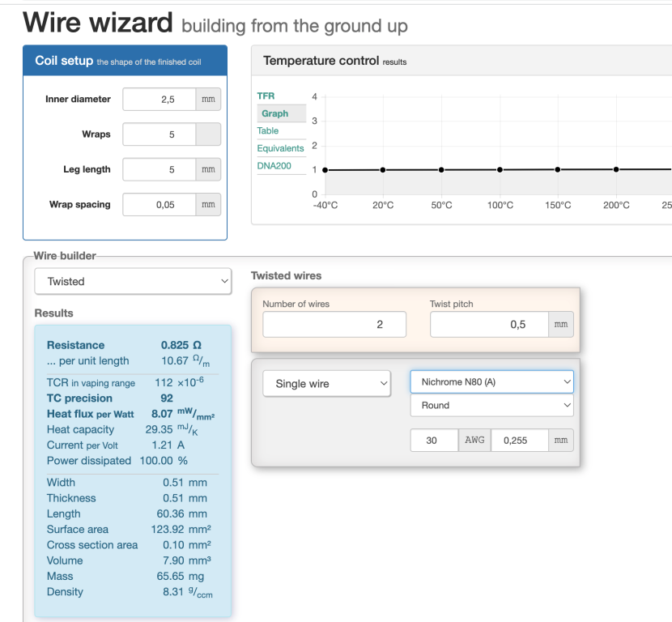Open the Equivalents tab

[x=280, y=148]
